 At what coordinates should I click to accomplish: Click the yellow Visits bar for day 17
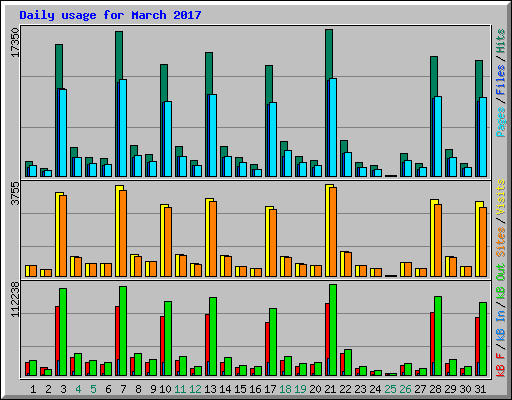pos(268,241)
